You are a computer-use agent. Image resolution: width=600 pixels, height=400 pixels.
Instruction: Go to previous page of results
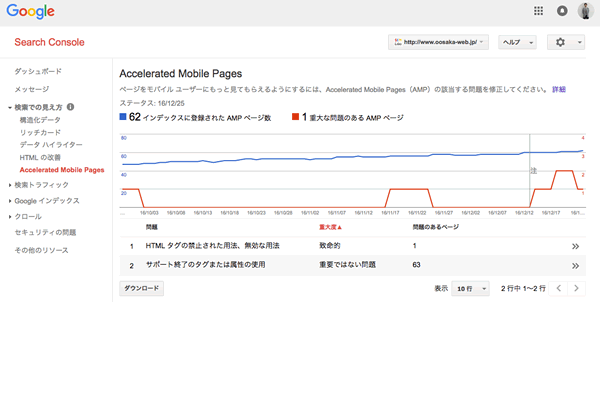pos(558,288)
